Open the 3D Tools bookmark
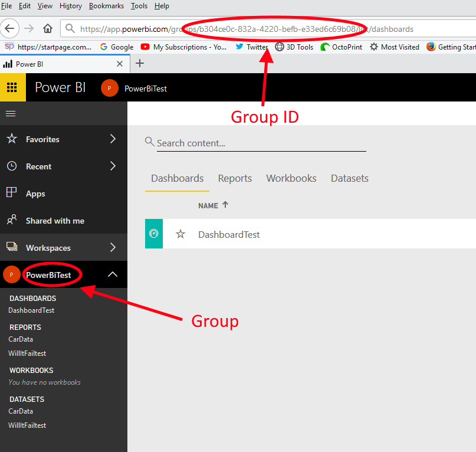Image resolution: width=476 pixels, height=452 pixels. pyautogui.click(x=294, y=47)
